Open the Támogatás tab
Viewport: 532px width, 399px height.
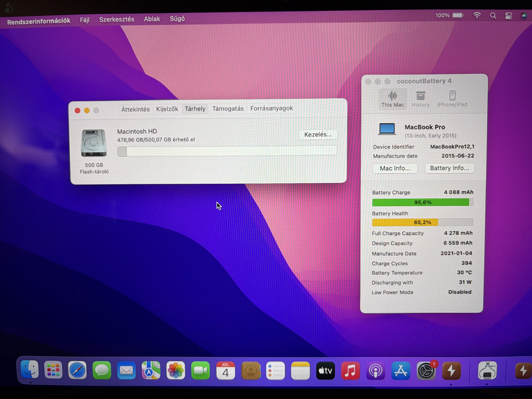pyautogui.click(x=228, y=109)
